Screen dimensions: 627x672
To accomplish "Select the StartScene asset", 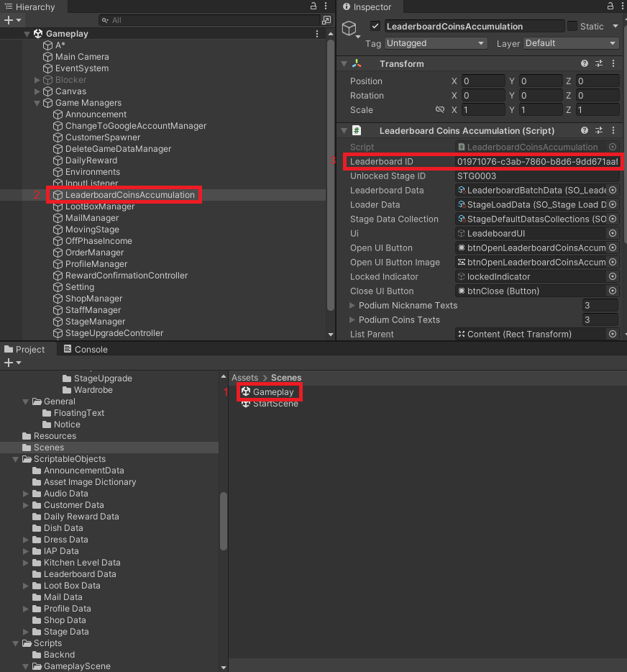I will tap(275, 404).
